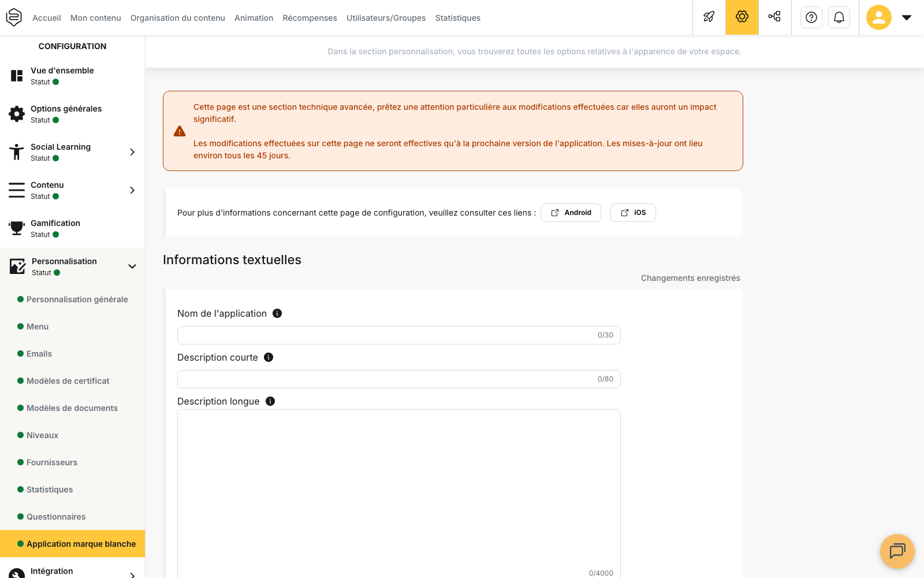Click the Vue d'ensemble dashboard icon

17,76
